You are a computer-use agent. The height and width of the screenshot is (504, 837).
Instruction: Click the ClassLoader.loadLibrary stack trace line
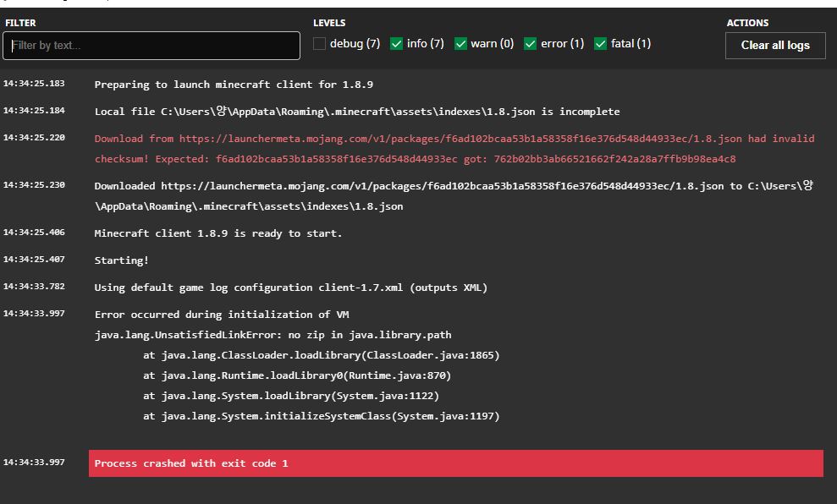[321, 355]
